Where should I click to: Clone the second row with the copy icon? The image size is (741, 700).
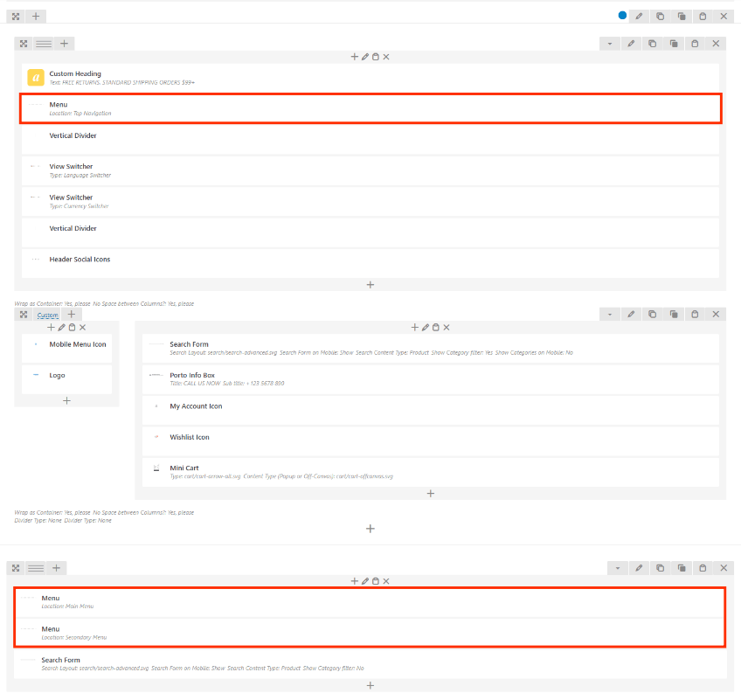tap(653, 314)
